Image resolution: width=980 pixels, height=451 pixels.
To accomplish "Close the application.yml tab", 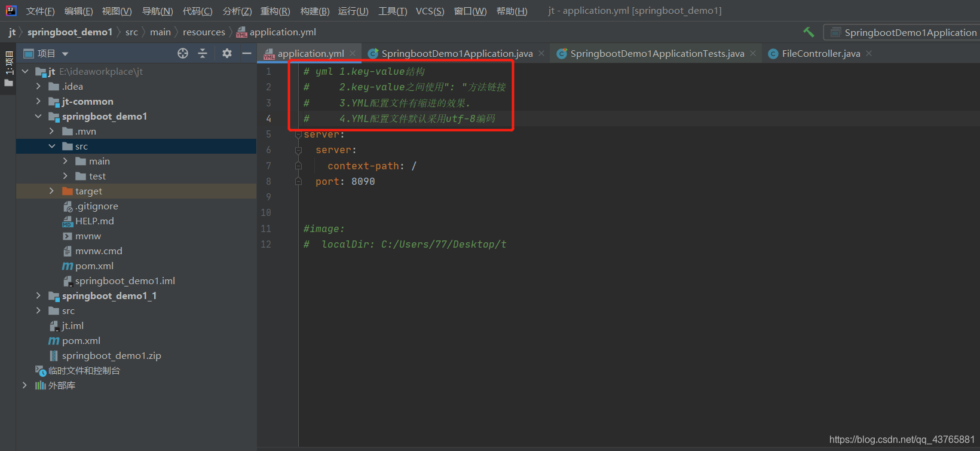I will click(353, 53).
